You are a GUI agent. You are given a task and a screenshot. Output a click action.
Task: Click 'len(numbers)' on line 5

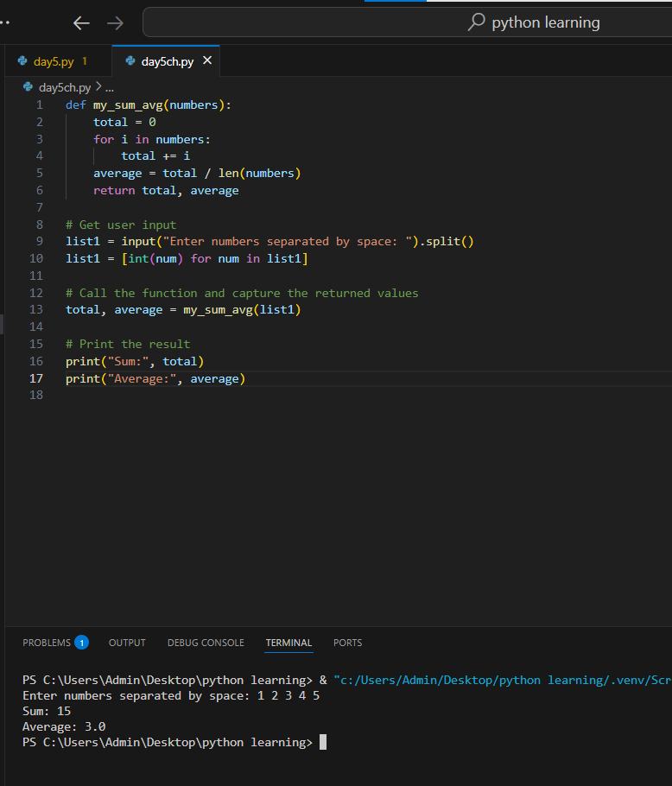point(259,174)
